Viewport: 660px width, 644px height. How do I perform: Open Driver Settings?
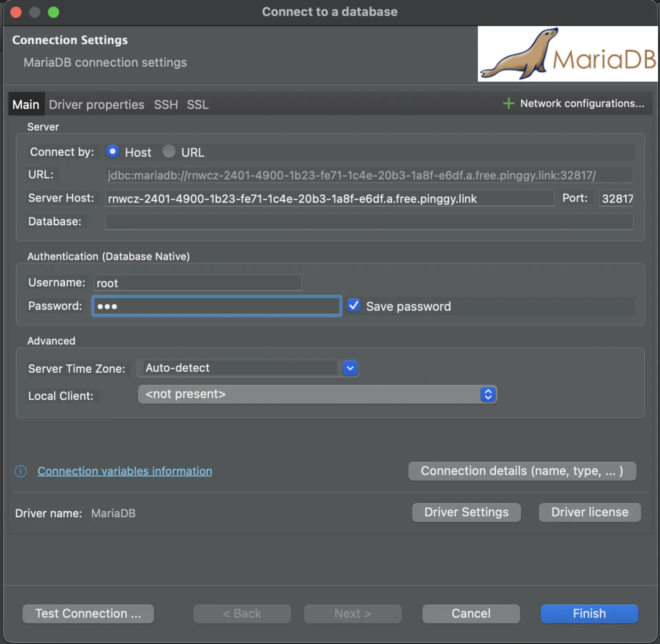[x=466, y=512]
